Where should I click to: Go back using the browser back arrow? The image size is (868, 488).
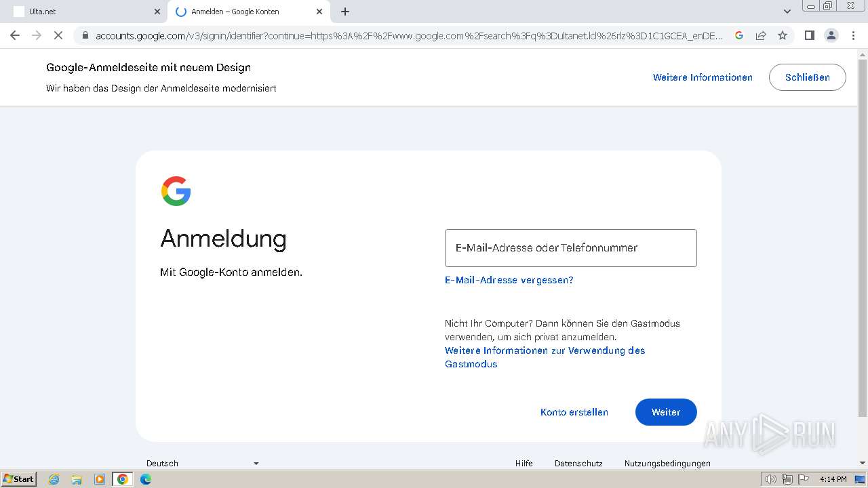click(15, 35)
